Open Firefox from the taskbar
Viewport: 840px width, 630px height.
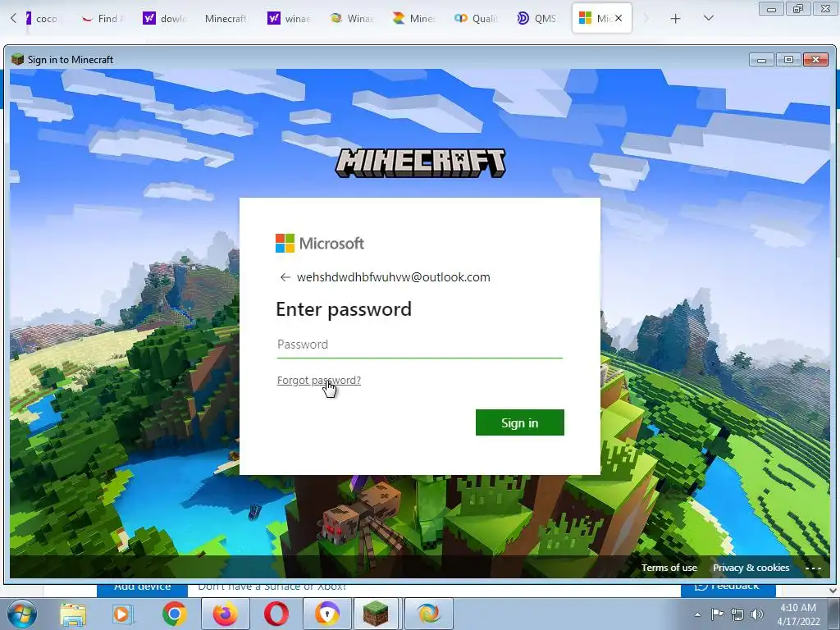[x=225, y=614]
